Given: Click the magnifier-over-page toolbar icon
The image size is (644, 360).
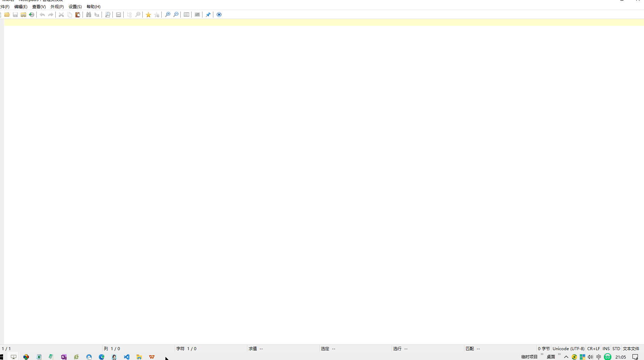Looking at the screenshot, I should point(108,15).
